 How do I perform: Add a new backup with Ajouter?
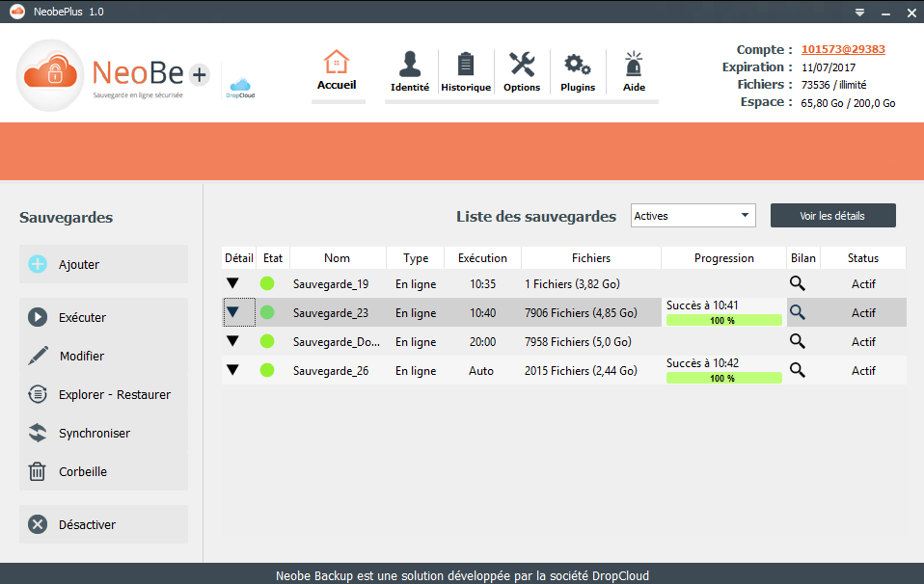103,264
